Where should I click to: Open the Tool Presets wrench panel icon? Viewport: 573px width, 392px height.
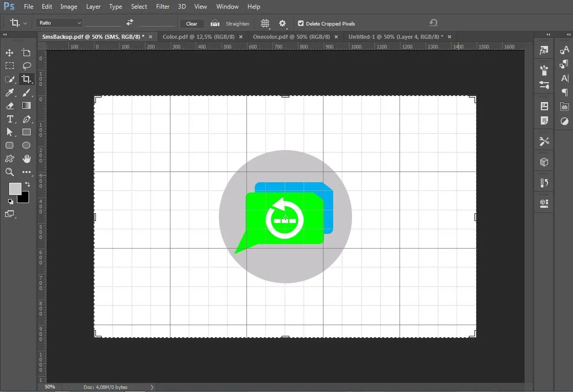point(544,141)
